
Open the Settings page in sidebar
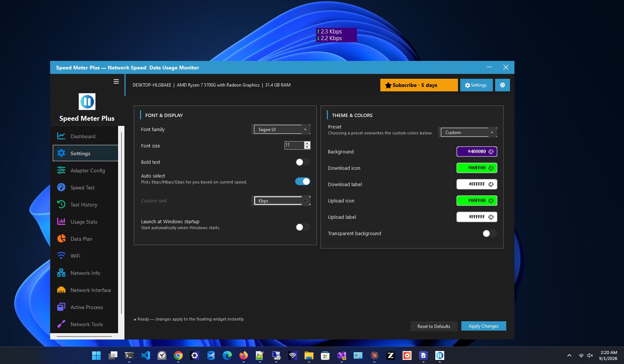coord(85,153)
